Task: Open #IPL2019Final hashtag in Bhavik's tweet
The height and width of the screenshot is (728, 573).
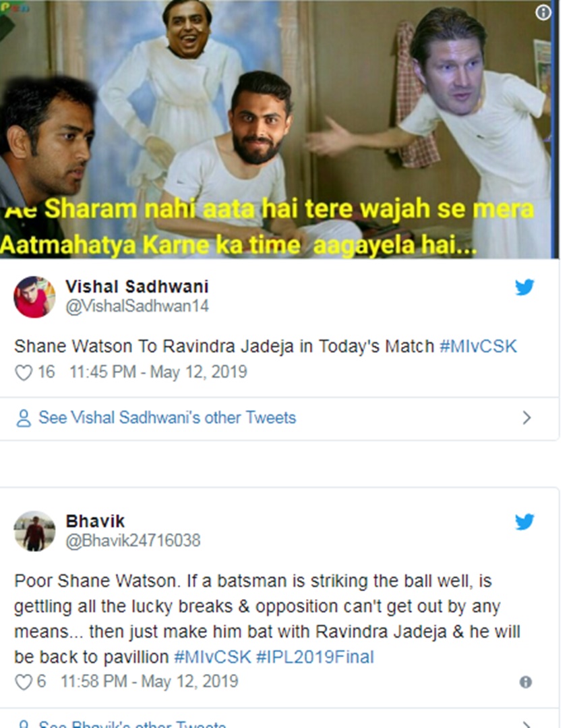Action: (x=315, y=657)
